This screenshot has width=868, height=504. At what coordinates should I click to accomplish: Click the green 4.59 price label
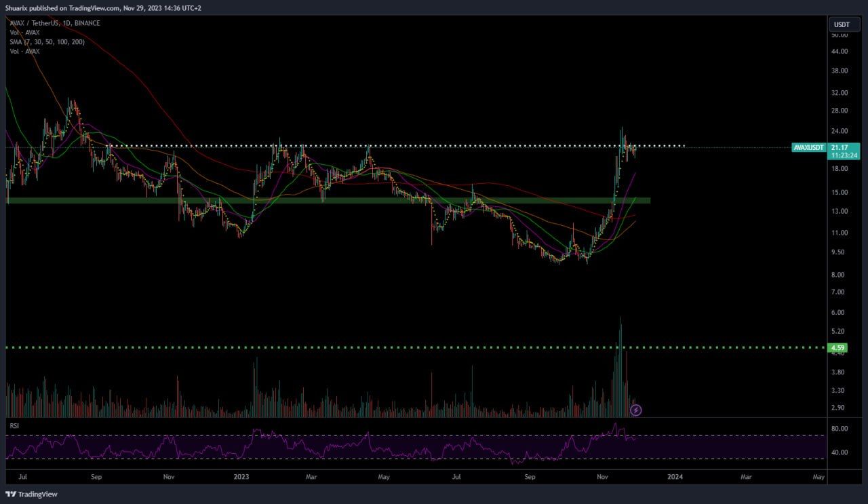pos(839,347)
